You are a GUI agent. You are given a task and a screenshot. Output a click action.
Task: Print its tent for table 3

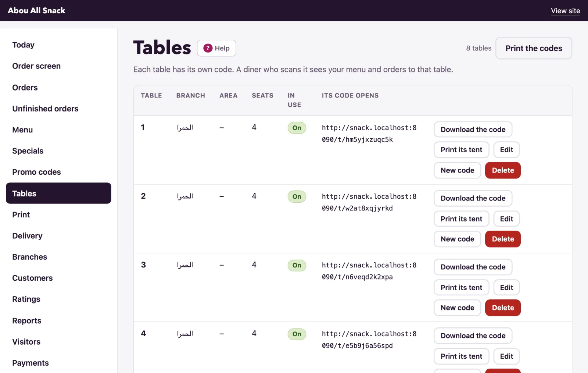pyautogui.click(x=461, y=288)
